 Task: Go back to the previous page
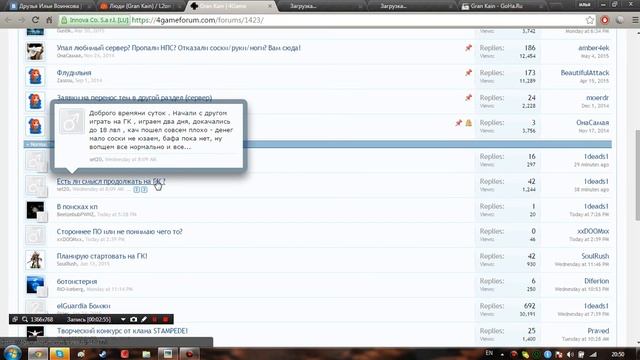pyautogui.click(x=8, y=20)
